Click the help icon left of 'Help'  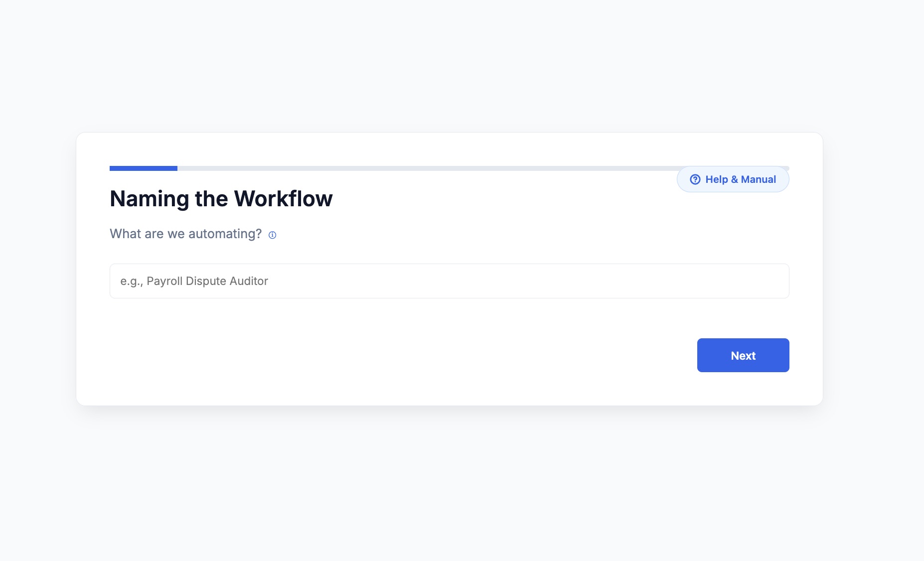(x=695, y=179)
